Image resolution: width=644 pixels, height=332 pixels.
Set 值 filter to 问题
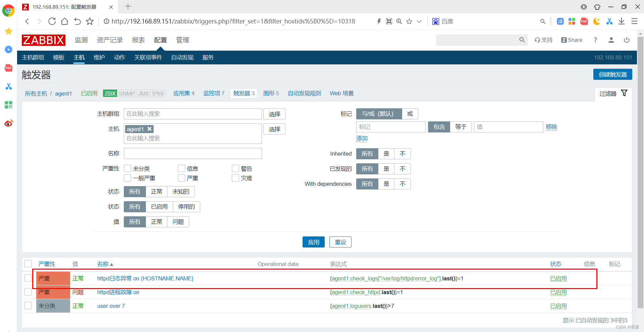point(178,222)
